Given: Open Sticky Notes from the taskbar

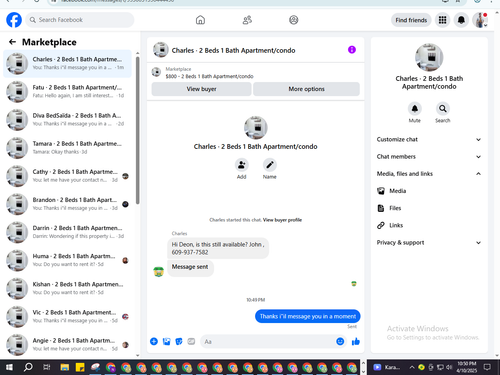Looking at the screenshot, I should pyautogui.click(x=80, y=367).
